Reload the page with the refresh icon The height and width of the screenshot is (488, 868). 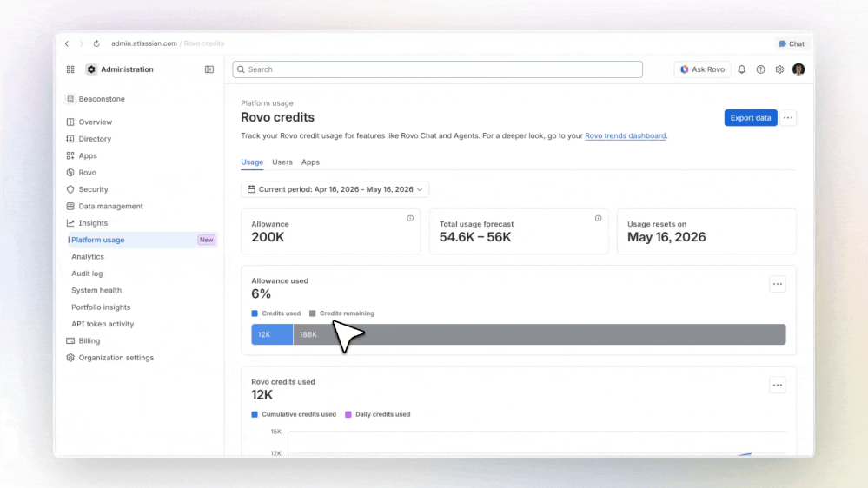coord(96,43)
